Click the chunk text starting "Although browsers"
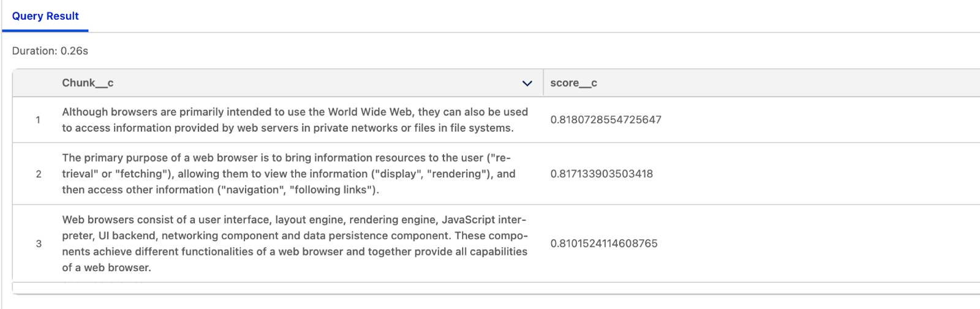 pyautogui.click(x=294, y=120)
